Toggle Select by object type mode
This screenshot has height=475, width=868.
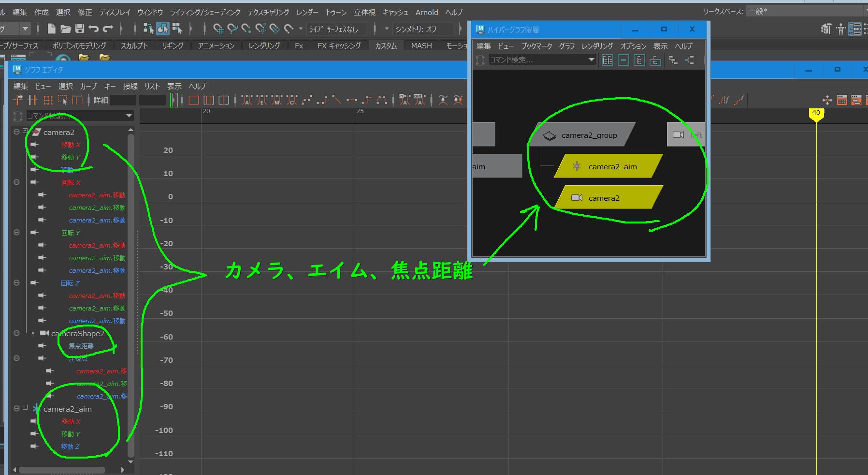pyautogui.click(x=163, y=29)
